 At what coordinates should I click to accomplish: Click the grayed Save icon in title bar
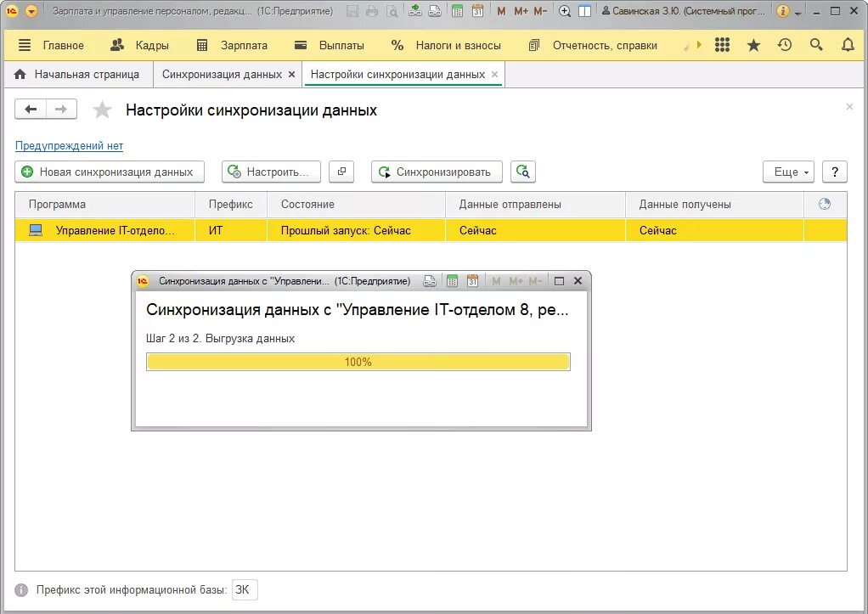click(352, 11)
